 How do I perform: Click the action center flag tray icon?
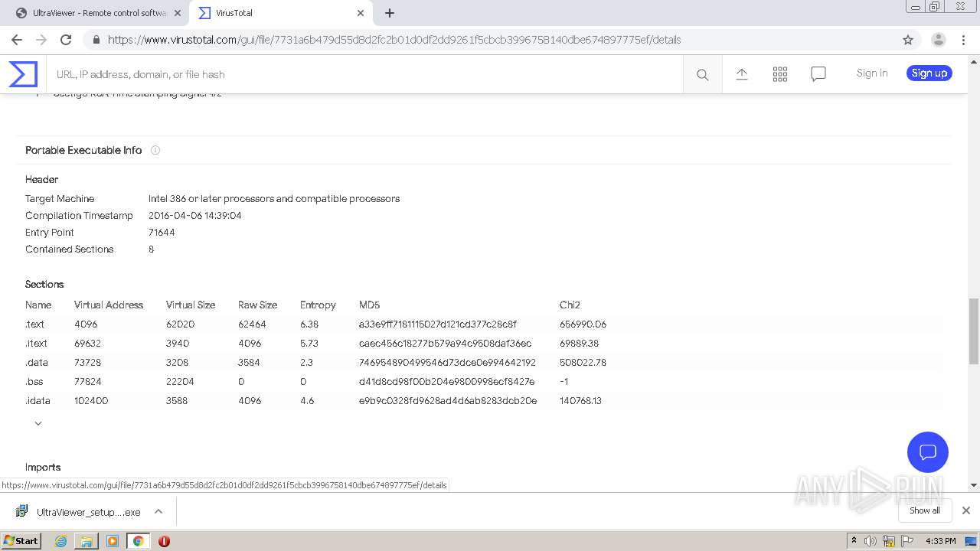pyautogui.click(x=907, y=541)
